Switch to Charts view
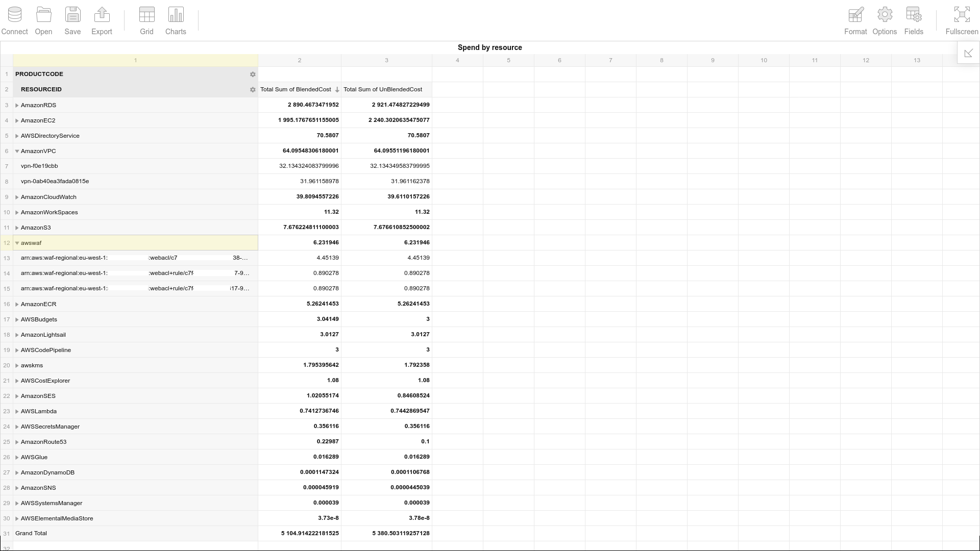This screenshot has width=980, height=551. (176, 21)
